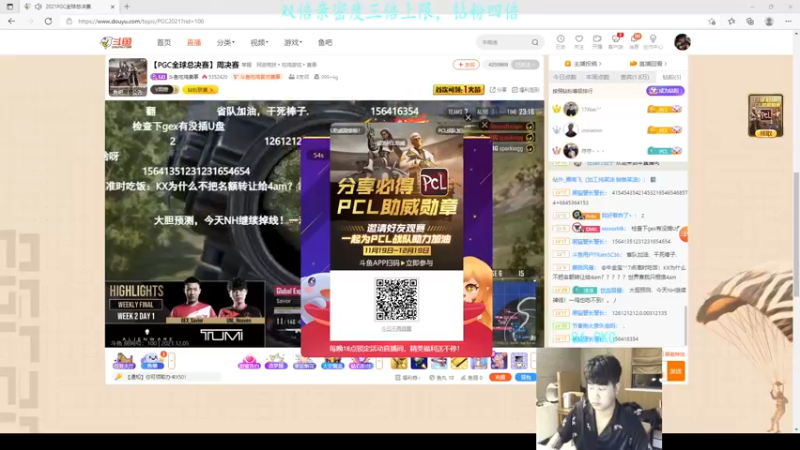This screenshot has height=450, width=800.
Task: Open a new browser tab
Action: point(127,7)
